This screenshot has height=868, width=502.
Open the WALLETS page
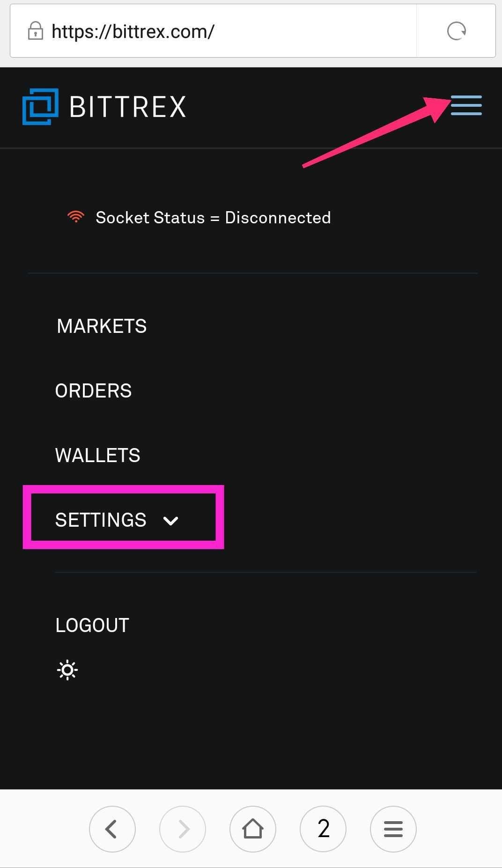pyautogui.click(x=97, y=456)
